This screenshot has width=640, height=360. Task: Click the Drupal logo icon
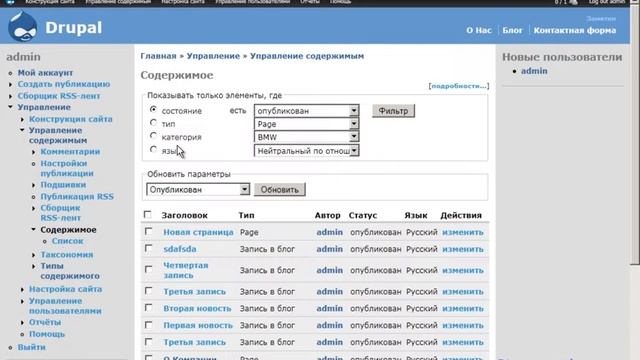22,27
